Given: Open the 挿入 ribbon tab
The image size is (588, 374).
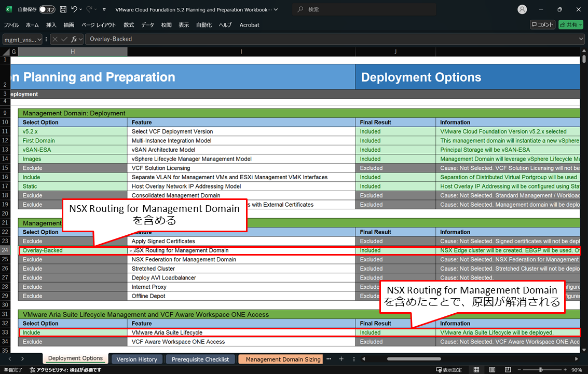Looking at the screenshot, I should 51,25.
